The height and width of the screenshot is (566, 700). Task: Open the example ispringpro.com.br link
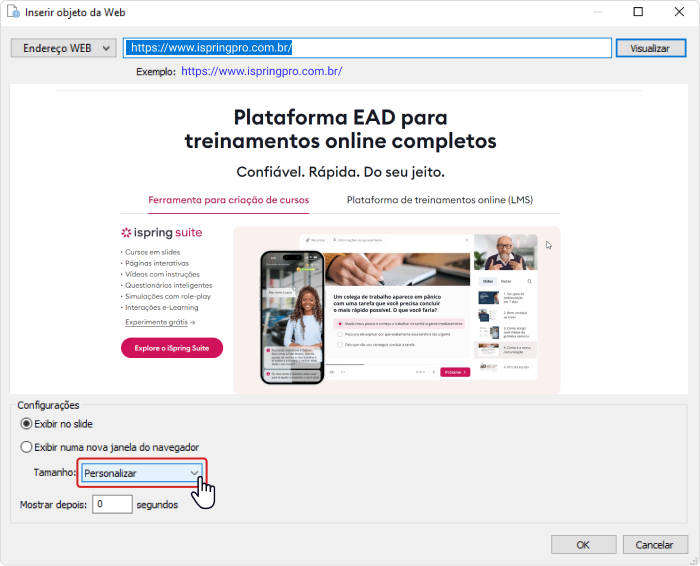(x=262, y=71)
